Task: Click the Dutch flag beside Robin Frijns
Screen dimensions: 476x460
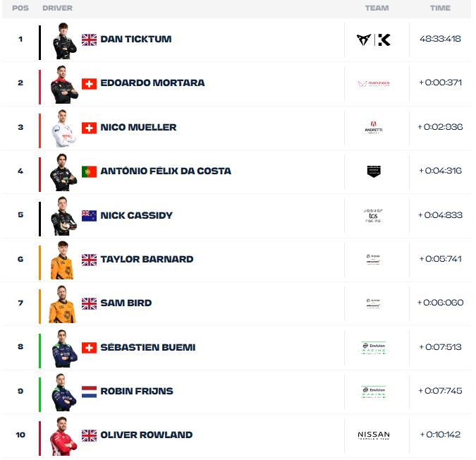Action: [89, 391]
